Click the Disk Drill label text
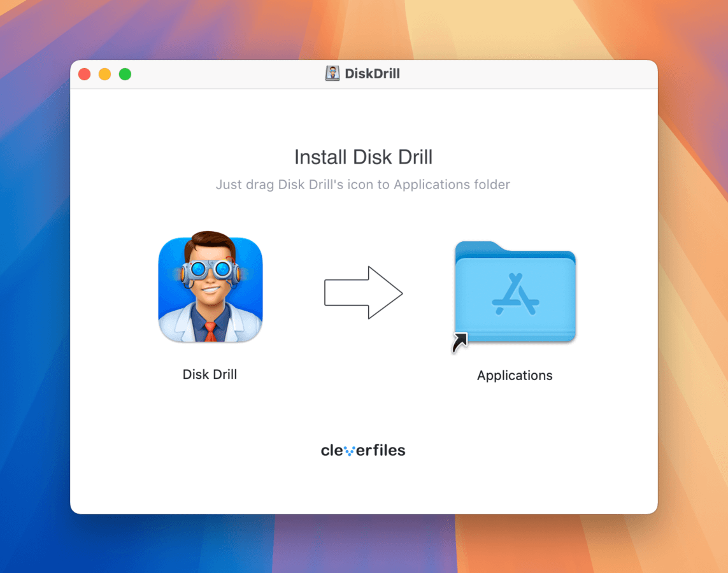 point(210,374)
